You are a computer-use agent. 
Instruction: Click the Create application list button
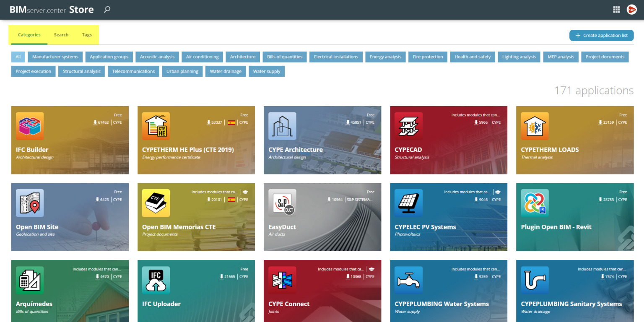click(x=601, y=35)
